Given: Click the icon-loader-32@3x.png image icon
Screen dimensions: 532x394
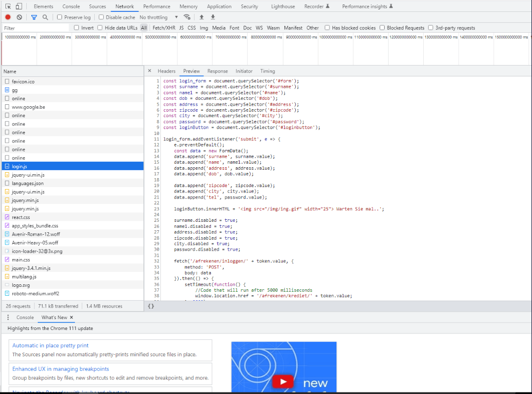Looking at the screenshot, I should pos(7,251).
